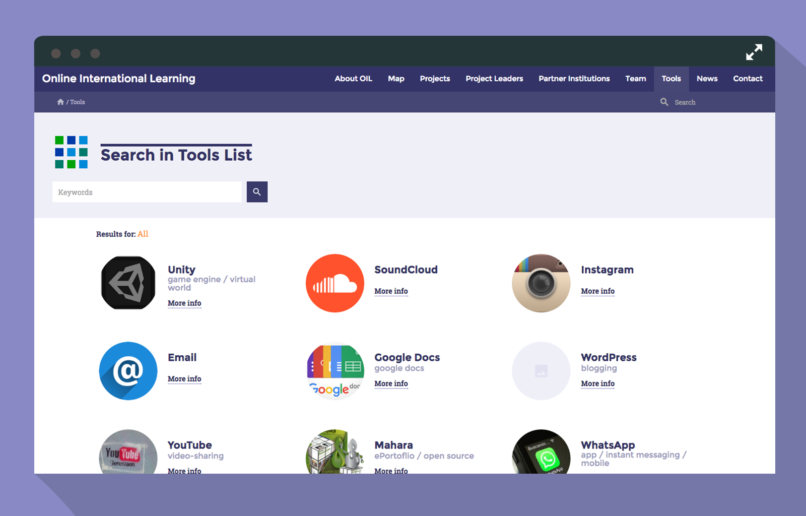
Task: Open the Google Docs icon
Action: click(335, 371)
